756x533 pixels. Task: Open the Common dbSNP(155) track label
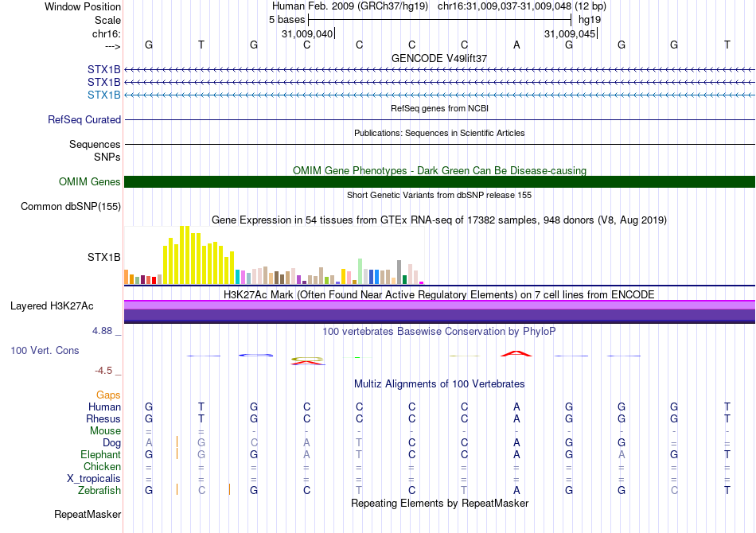(70, 206)
